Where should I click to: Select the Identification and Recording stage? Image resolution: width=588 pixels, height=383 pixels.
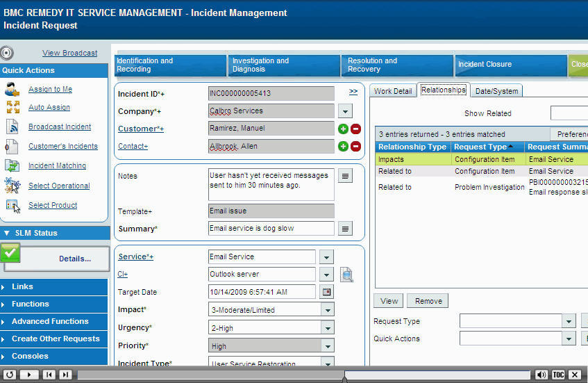[171, 65]
